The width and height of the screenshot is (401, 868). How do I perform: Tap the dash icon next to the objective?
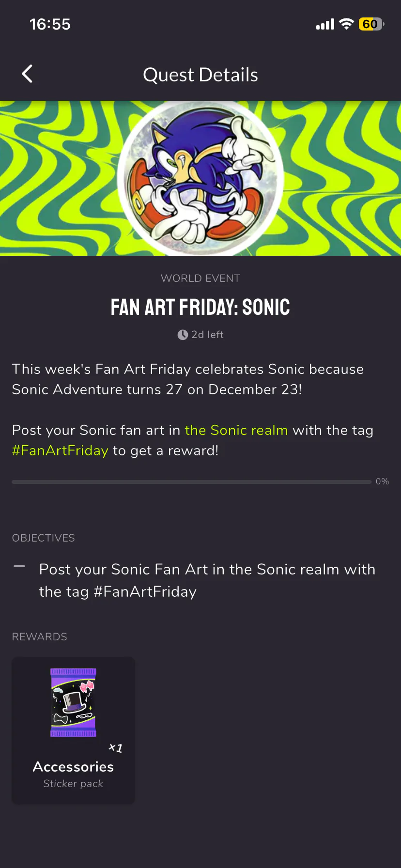[x=19, y=566]
